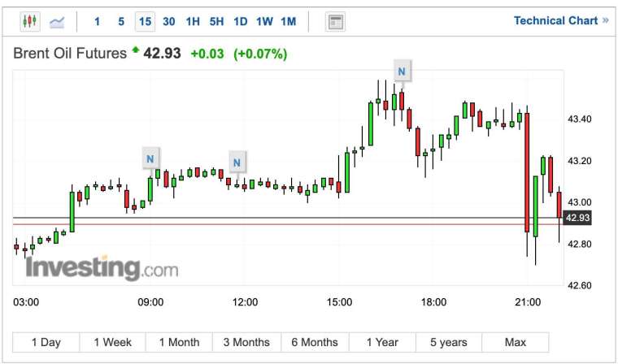Choose the 5 years range
Image resolution: width=618 pixels, height=364 pixels.
coord(449,342)
